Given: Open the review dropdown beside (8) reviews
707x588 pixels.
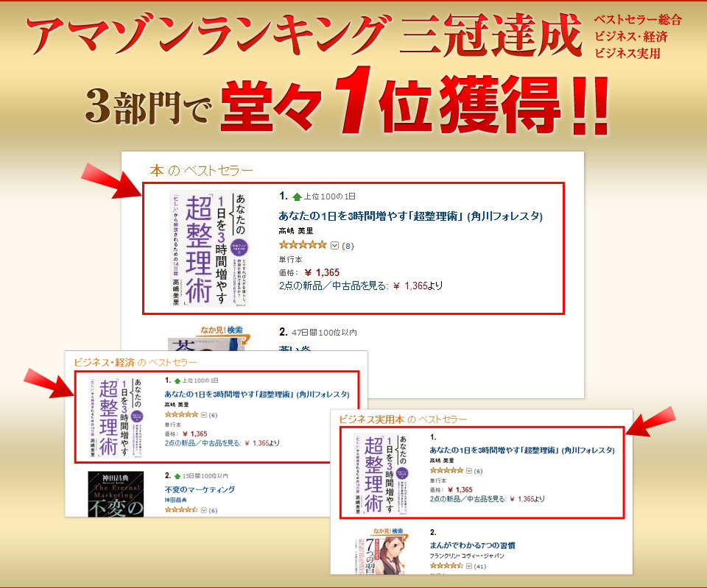Looking at the screenshot, I should (x=334, y=246).
